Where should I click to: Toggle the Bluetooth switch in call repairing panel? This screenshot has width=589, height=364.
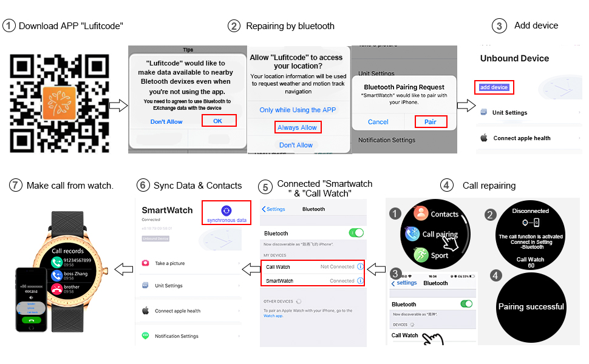tap(466, 303)
